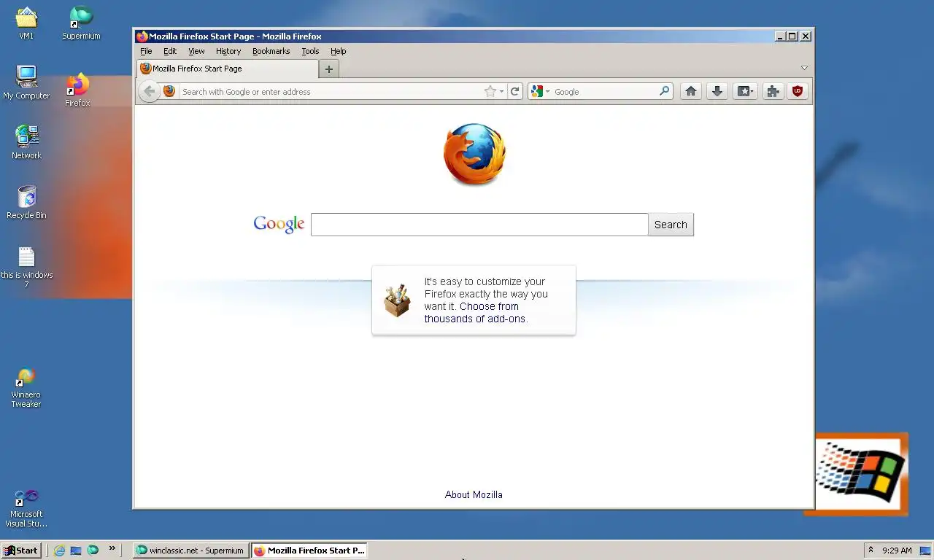Select the Mozilla Firefox Start Page tab
This screenshot has height=560, width=934.
227,69
